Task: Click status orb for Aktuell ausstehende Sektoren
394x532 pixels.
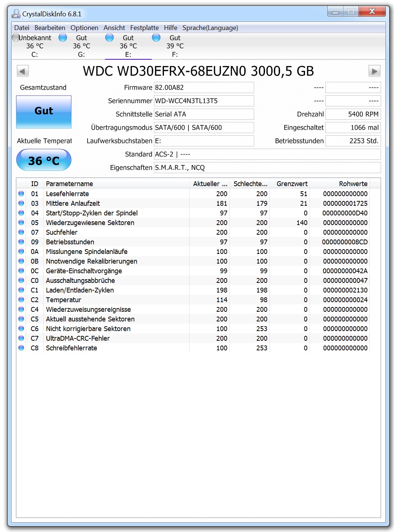Action: (x=21, y=319)
